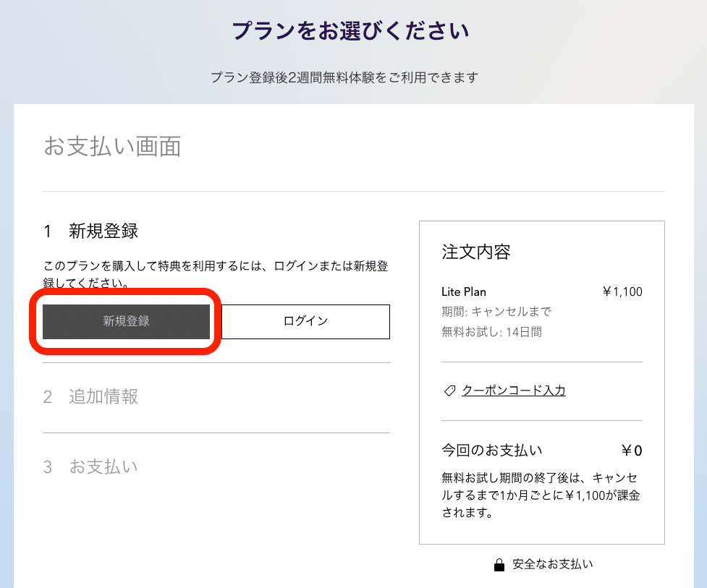Image resolution: width=707 pixels, height=588 pixels.
Task: Click the two-week free trial subtitle text
Action: click(344, 77)
